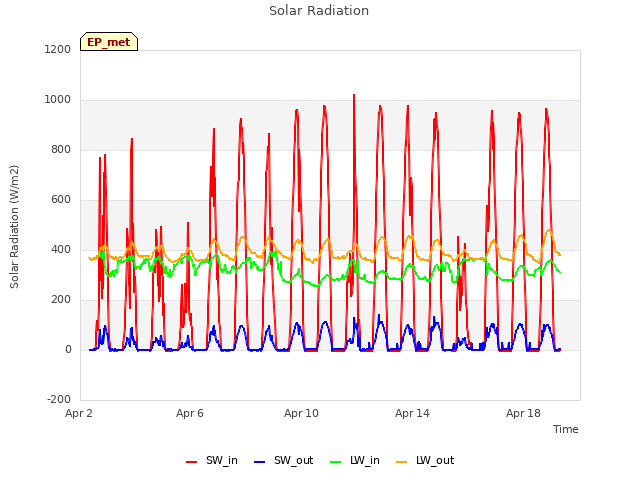The height and width of the screenshot is (480, 640).
Task: Toggle the LW_in legend entry
Action: click(355, 461)
